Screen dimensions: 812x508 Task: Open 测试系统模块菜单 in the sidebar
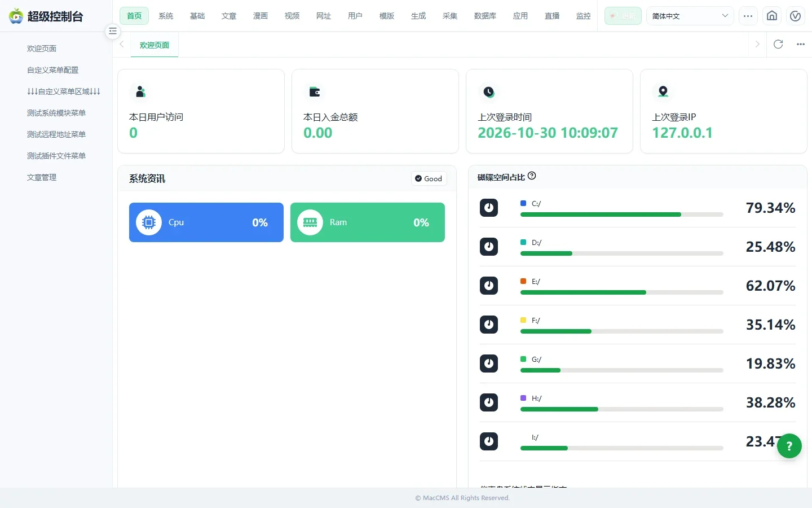(56, 113)
